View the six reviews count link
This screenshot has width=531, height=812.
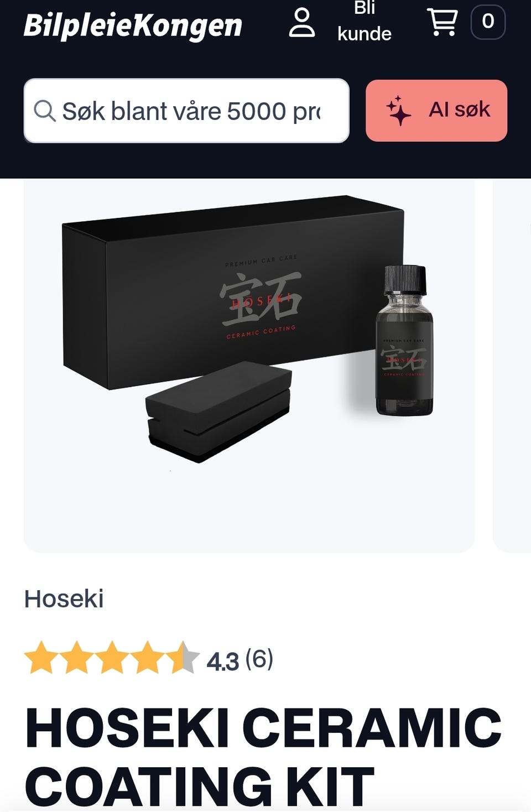coord(259,659)
